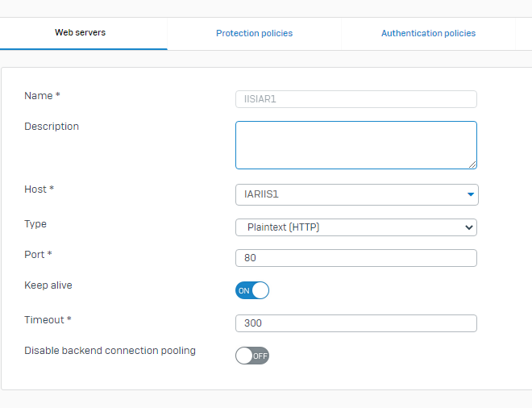The height and width of the screenshot is (408, 532).
Task: Click the Host * label
Action: tap(39, 189)
